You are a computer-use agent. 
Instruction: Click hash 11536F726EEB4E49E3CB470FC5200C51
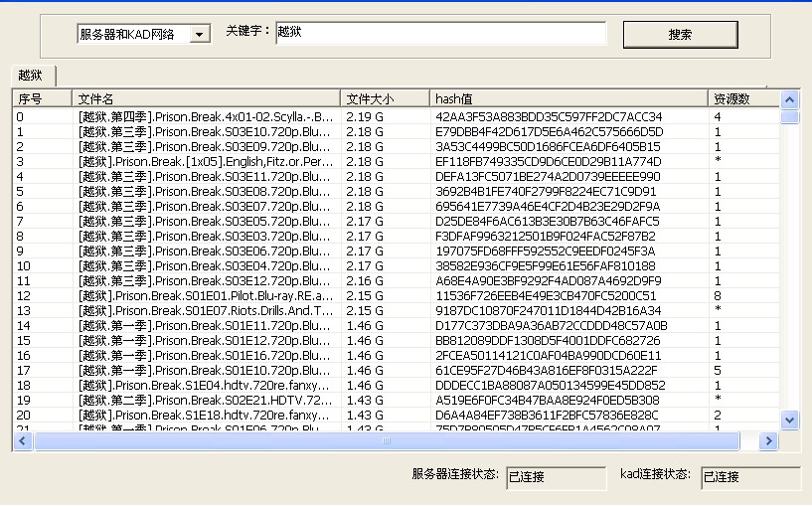click(x=546, y=296)
